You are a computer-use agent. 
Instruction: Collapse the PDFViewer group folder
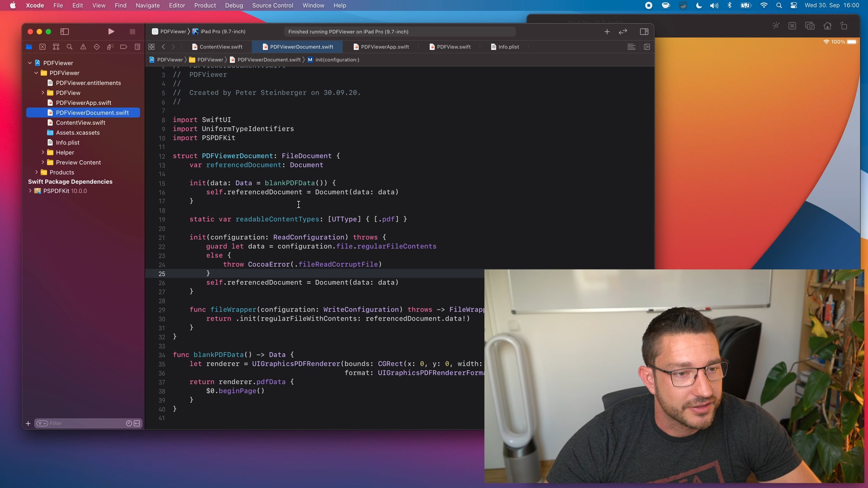click(36, 73)
